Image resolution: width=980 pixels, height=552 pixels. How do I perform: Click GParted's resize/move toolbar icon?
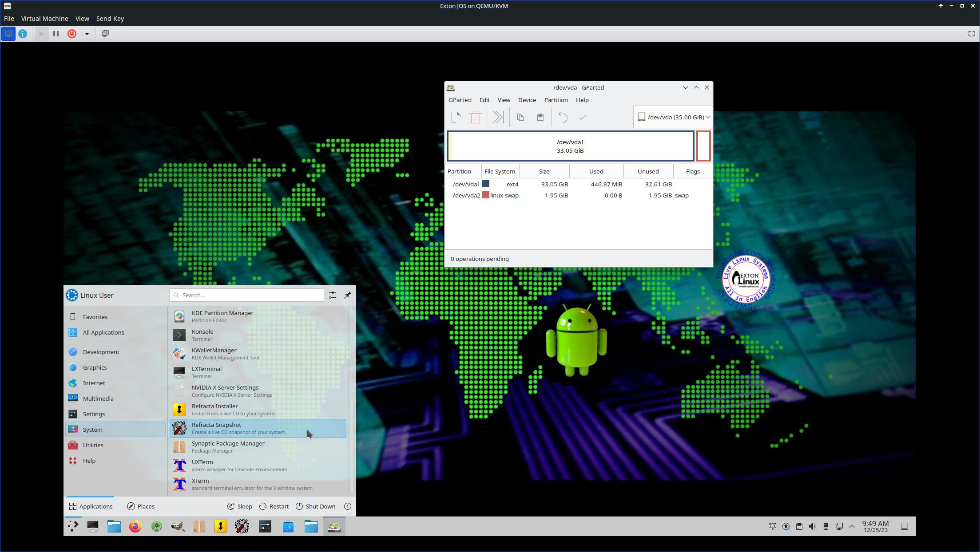[x=498, y=117]
